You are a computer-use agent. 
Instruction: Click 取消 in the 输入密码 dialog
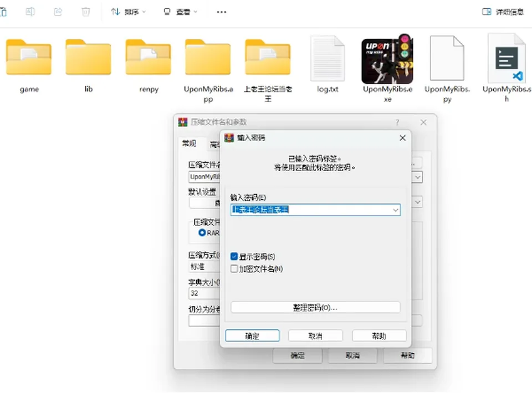[x=315, y=336]
